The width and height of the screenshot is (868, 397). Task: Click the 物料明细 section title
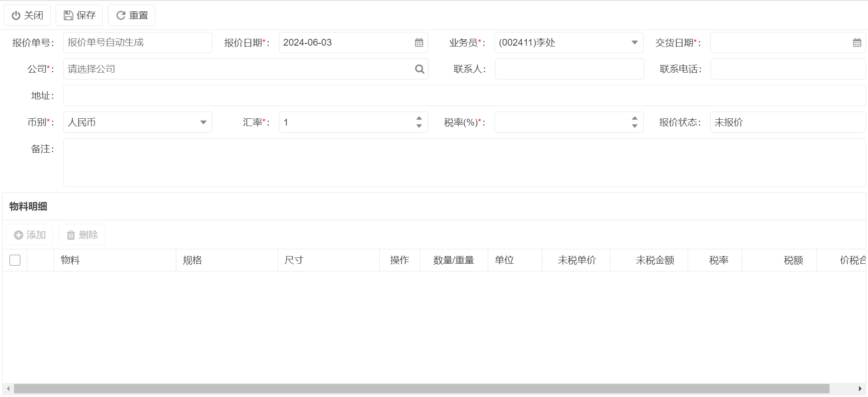[28, 206]
